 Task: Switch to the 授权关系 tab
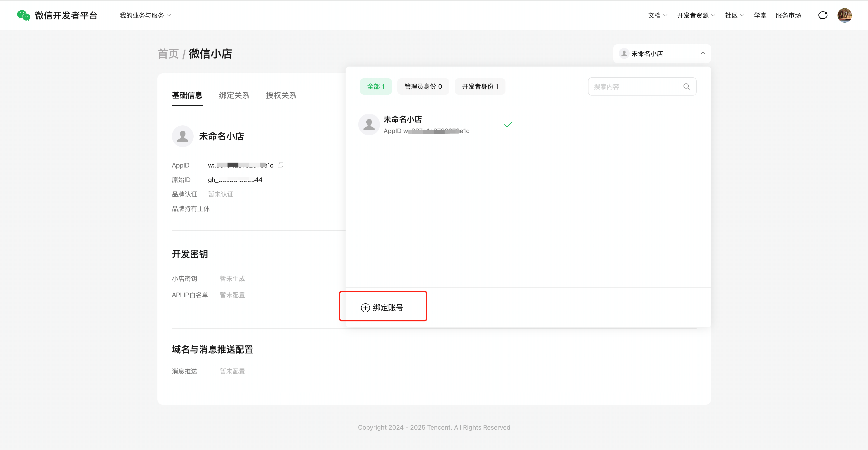[x=281, y=96]
